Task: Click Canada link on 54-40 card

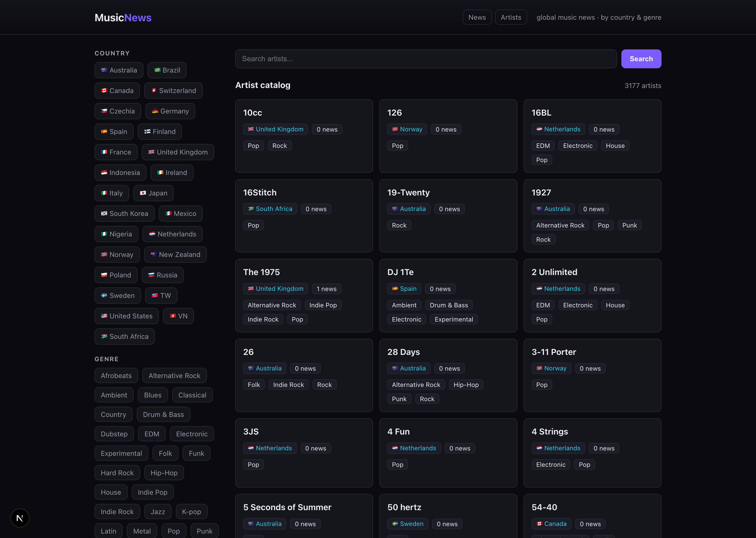Action: coord(551,524)
